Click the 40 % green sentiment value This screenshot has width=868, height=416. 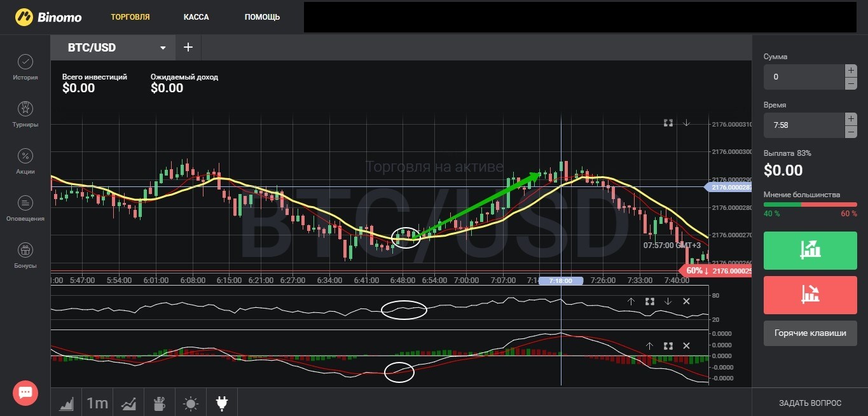point(771,214)
